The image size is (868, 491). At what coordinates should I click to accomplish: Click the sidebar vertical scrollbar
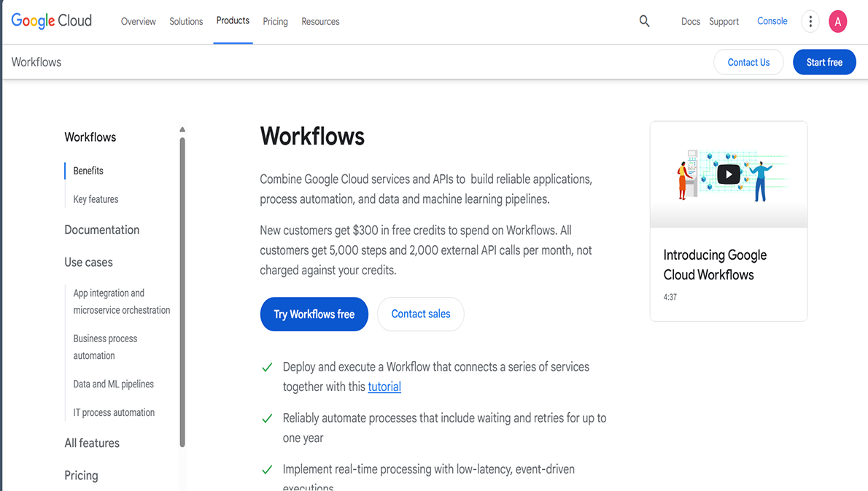pos(182,293)
